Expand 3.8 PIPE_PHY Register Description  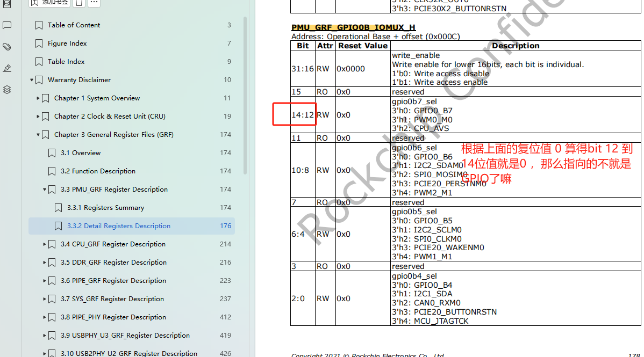point(45,317)
